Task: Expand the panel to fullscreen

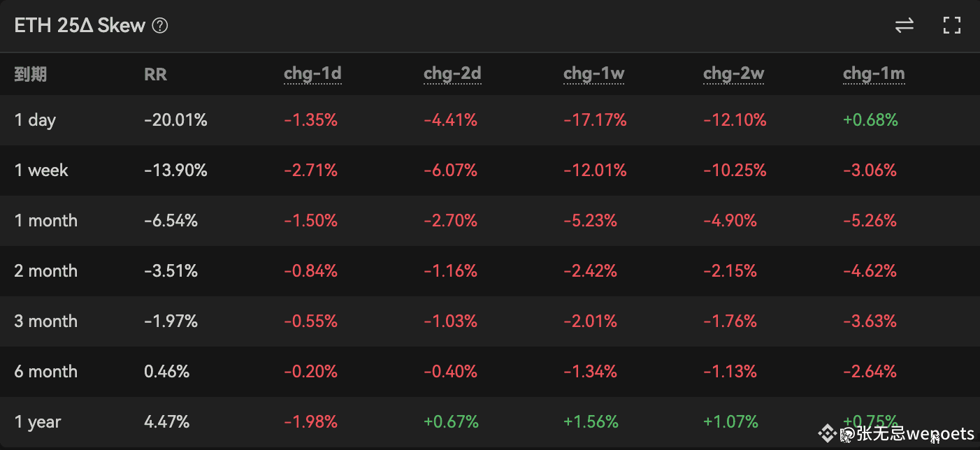Action: [951, 26]
